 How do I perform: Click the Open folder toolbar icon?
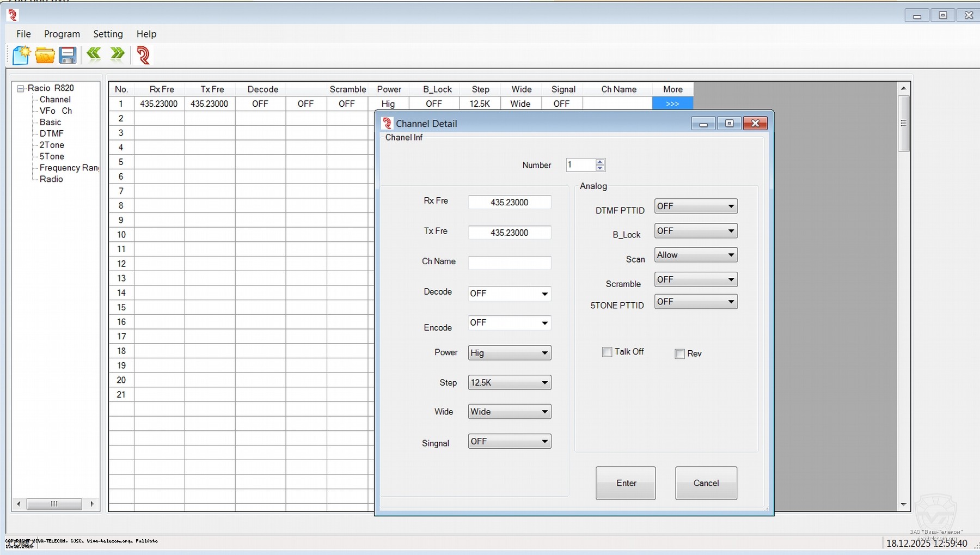(x=45, y=55)
